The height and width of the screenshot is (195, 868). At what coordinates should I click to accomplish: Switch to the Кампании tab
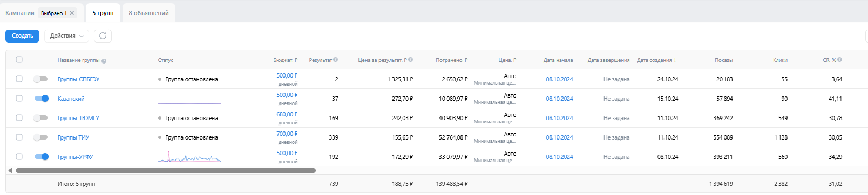tap(19, 13)
